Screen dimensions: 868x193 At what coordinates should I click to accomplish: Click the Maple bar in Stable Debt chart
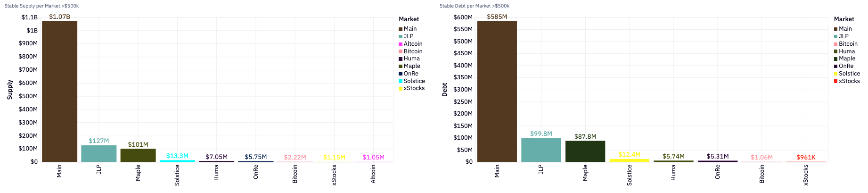pos(585,151)
